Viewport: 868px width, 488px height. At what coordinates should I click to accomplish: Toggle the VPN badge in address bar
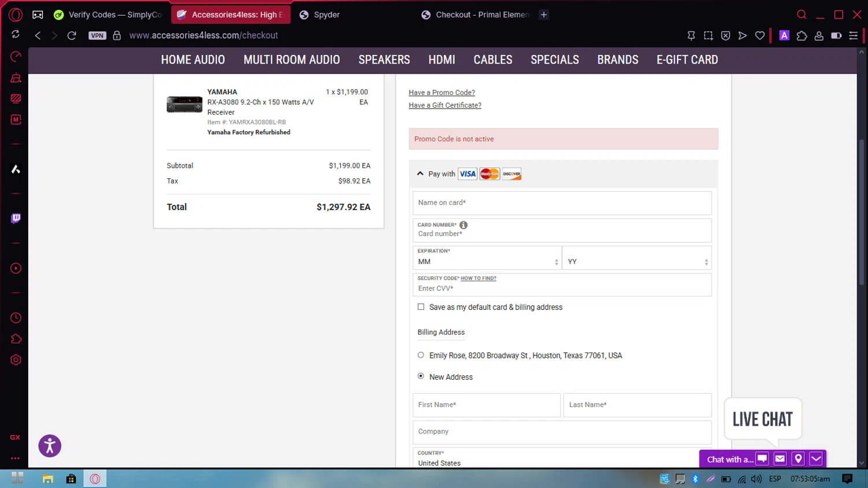pos(97,35)
